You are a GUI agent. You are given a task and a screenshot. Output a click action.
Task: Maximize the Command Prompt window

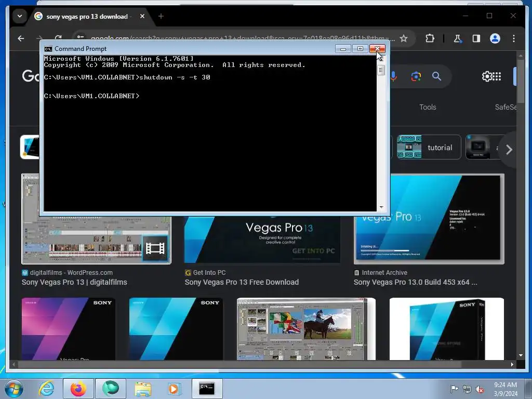pos(360,49)
